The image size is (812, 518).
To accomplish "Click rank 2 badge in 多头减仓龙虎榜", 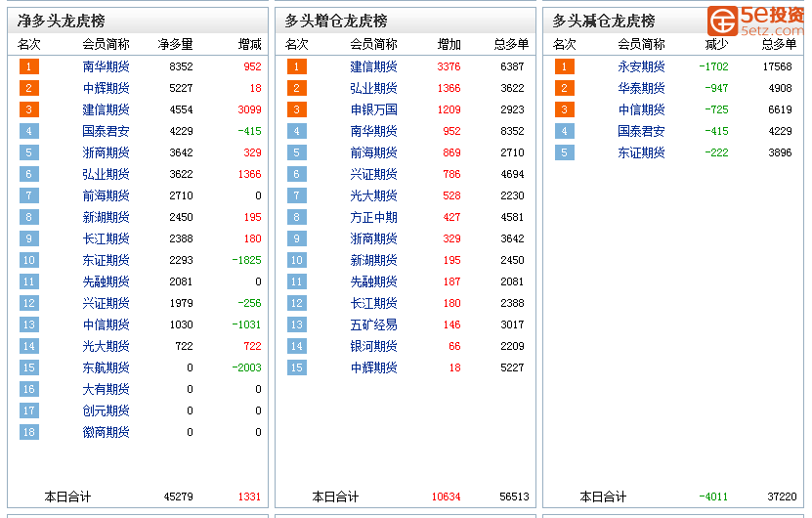I will point(565,88).
